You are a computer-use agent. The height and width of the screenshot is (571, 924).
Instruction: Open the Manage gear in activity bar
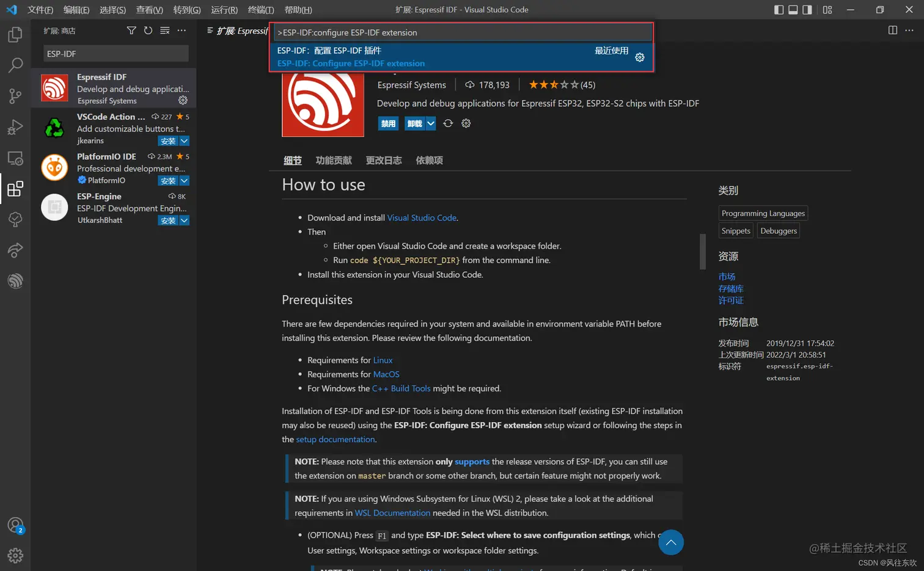pos(15,555)
